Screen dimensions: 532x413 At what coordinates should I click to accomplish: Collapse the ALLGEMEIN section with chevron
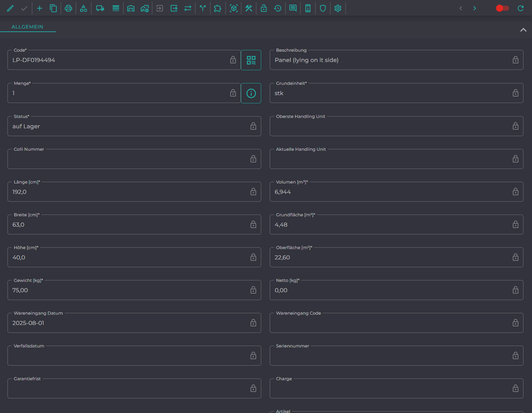pyautogui.click(x=523, y=30)
